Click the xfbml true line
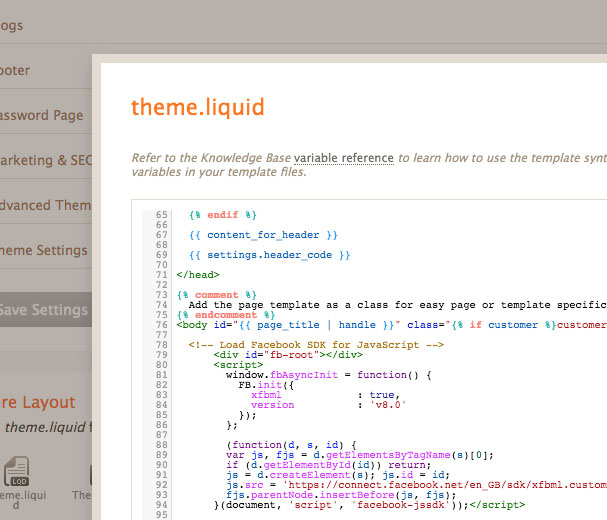 (325, 395)
